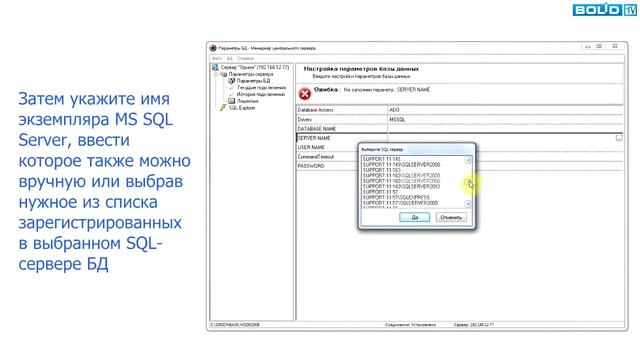Choose the SQLSERVER2005 instance in the list
640x360 pixels.
click(x=401, y=176)
